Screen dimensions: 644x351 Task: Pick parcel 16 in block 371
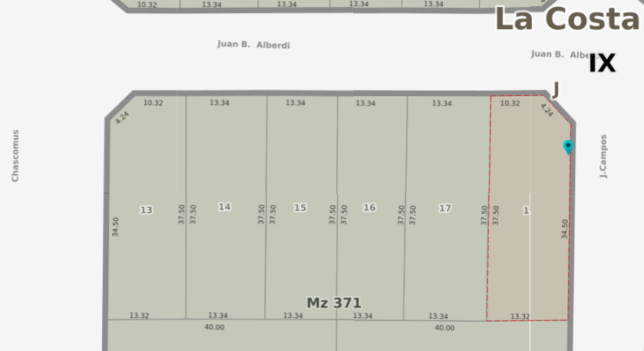pos(369,207)
